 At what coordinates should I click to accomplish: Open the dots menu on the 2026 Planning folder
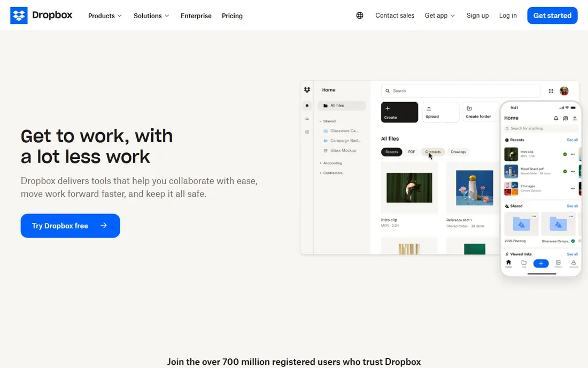click(535, 216)
